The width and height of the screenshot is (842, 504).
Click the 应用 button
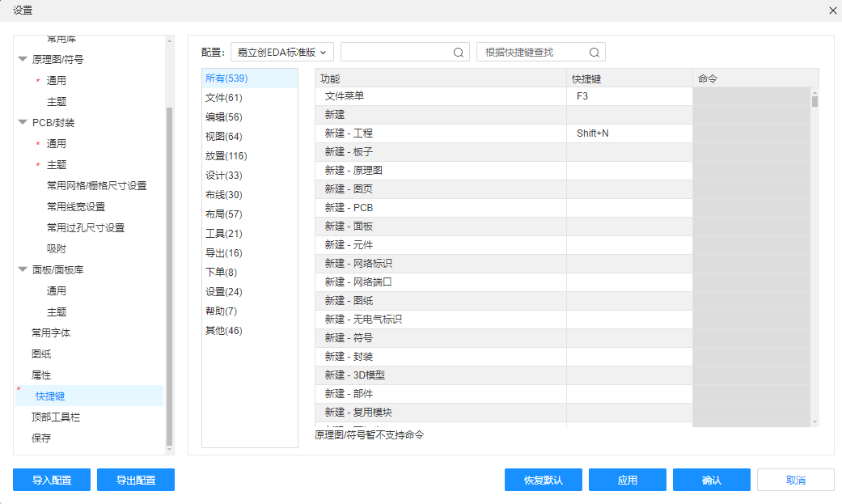[627, 480]
